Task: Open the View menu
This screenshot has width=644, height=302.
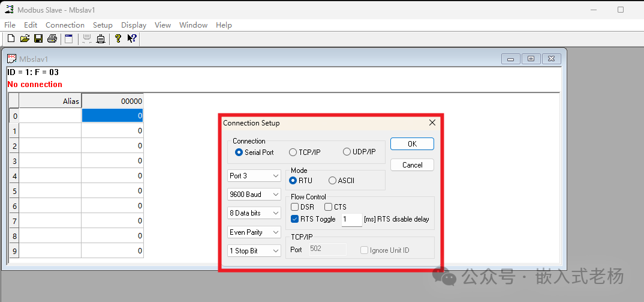Action: click(x=162, y=25)
